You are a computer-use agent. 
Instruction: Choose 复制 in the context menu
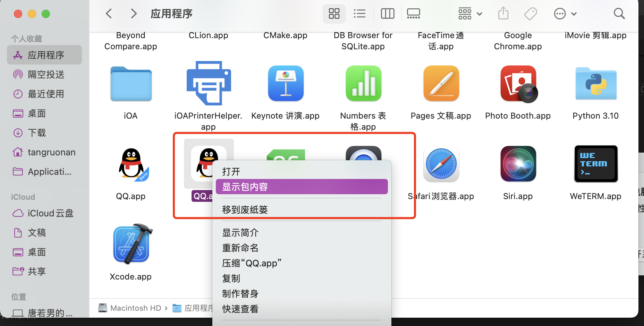pyautogui.click(x=302, y=278)
